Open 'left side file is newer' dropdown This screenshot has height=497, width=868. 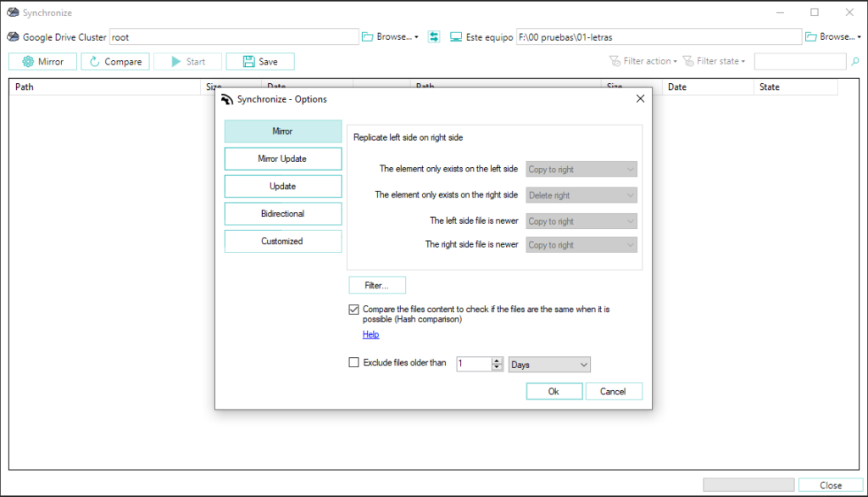click(581, 221)
